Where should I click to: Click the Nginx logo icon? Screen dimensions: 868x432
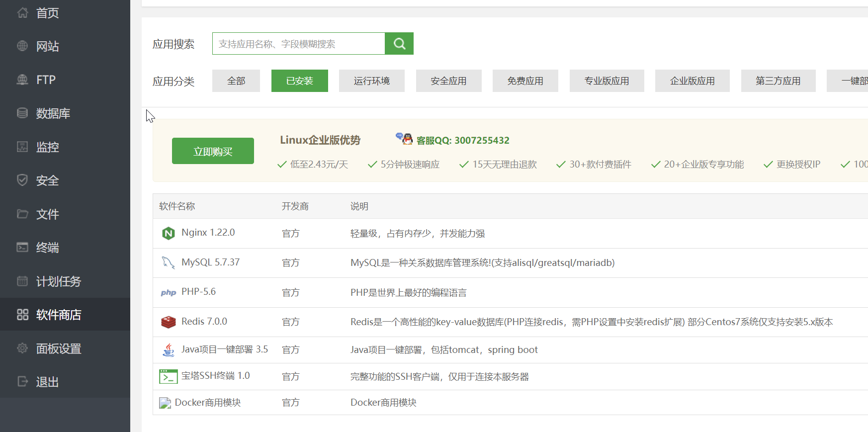(x=169, y=233)
